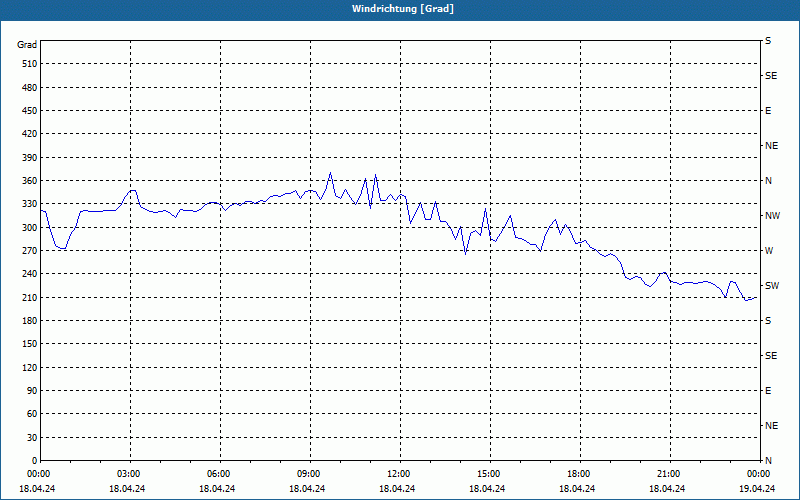Click the 00:00 time label above 18.04.24
The height and width of the screenshot is (500, 800).
tap(38, 474)
